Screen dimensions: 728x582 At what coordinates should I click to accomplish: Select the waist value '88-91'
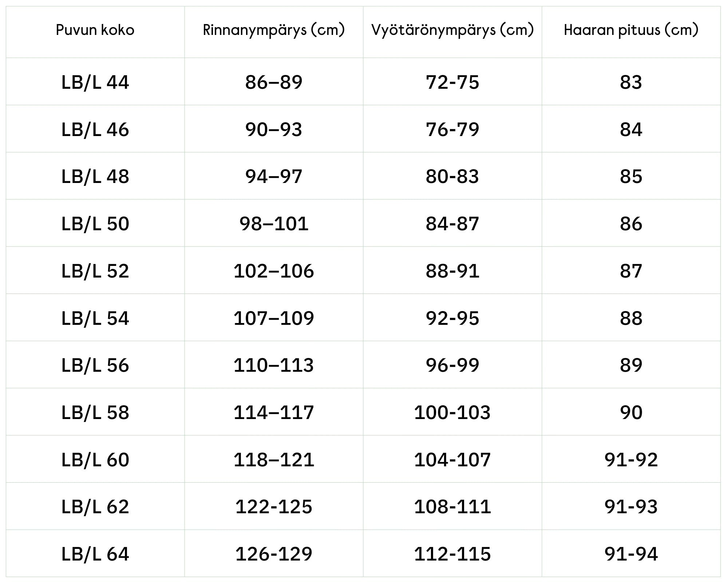pos(452,271)
